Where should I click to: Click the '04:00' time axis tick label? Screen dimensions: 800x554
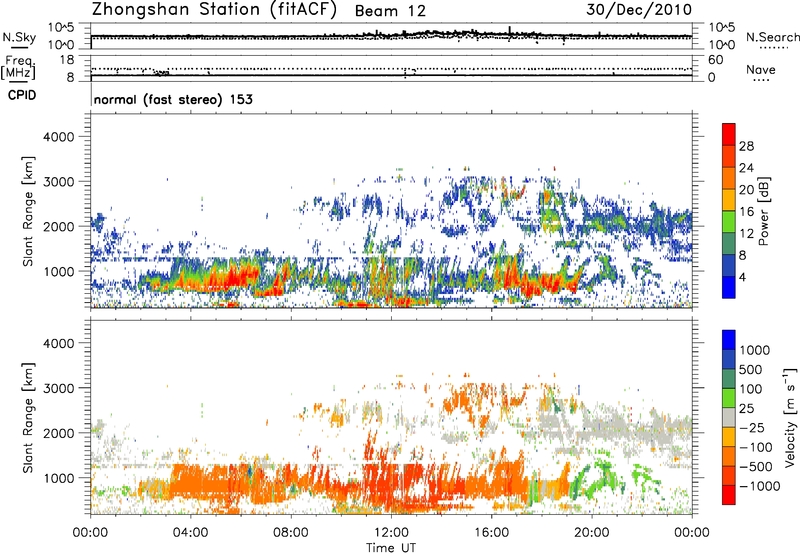coord(190,533)
